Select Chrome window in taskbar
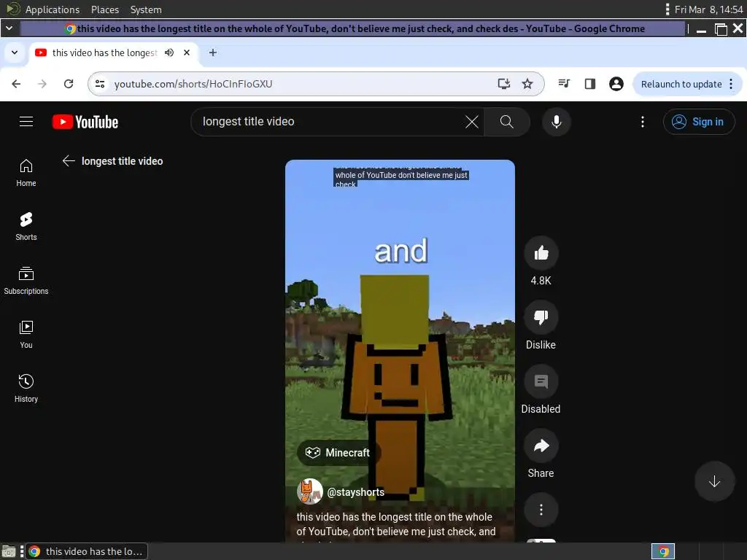Viewport: 747px width, 560px height. (x=86, y=551)
